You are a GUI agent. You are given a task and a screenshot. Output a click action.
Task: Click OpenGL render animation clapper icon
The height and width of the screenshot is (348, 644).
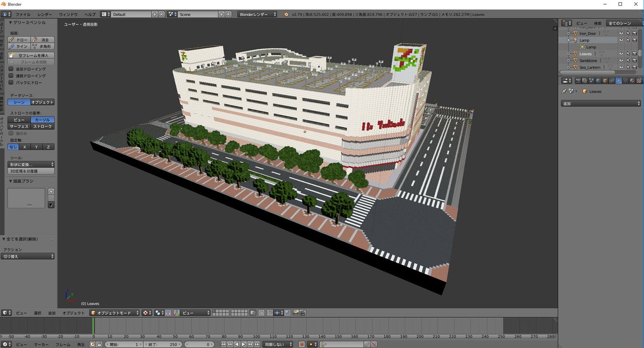303,313
